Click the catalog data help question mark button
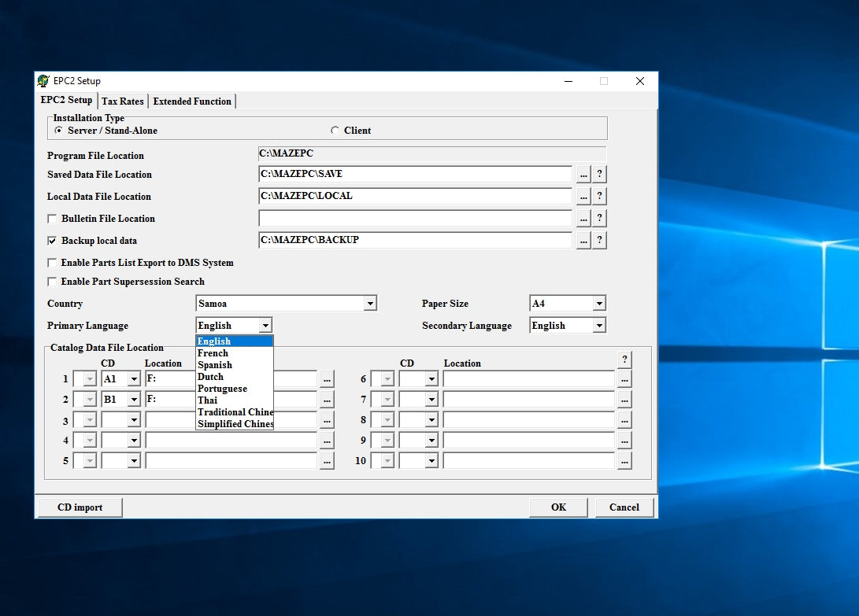The image size is (859, 616). coord(624,360)
